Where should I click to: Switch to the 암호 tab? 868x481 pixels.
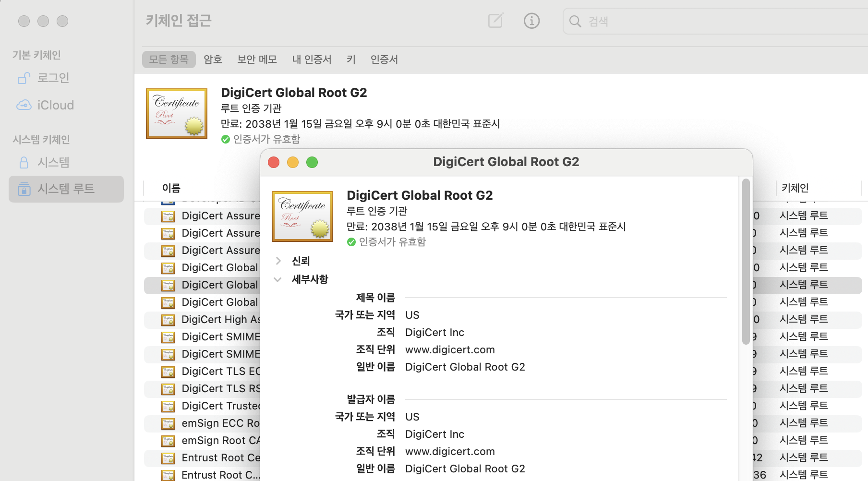click(213, 59)
